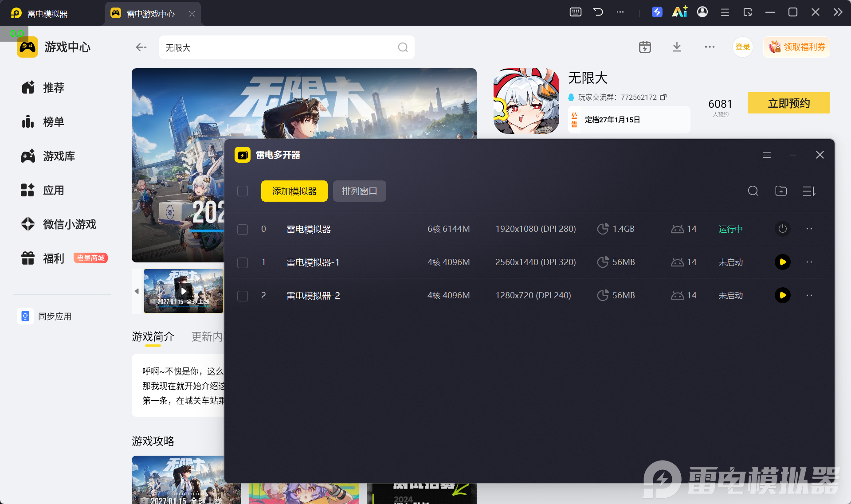851x504 pixels.
Task: Click the 无限大 search input field
Action: [286, 47]
